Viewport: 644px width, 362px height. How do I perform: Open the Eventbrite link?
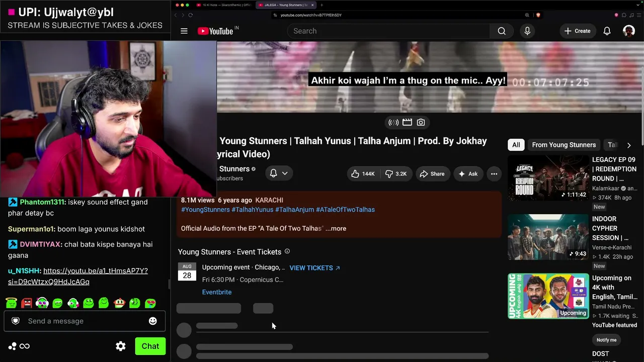point(217,292)
